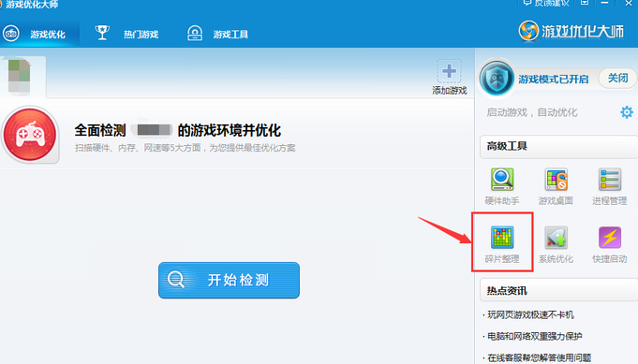This screenshot has width=638, height=364.
Task: Click the 全面检测 heading text
Action: (x=100, y=130)
